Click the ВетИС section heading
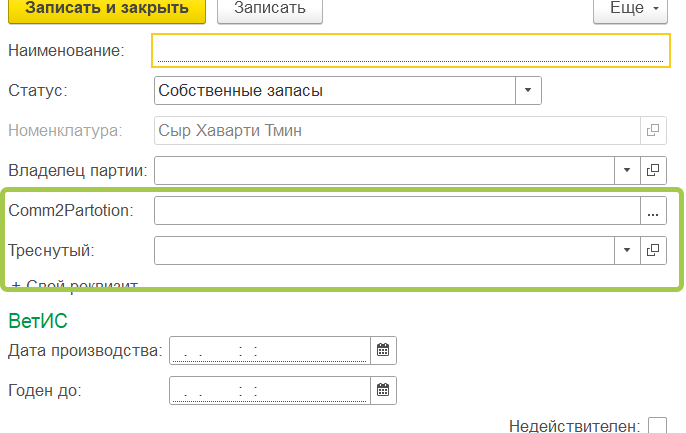The image size is (686, 433). click(38, 321)
